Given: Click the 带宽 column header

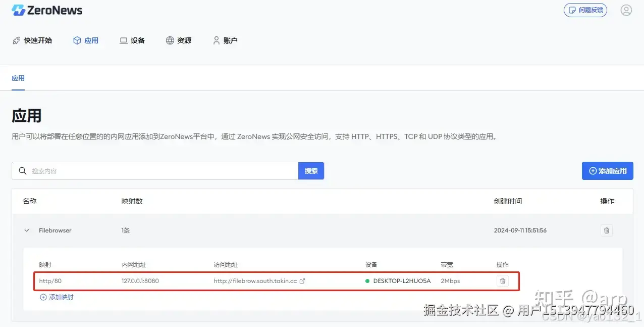Looking at the screenshot, I should 447,265.
